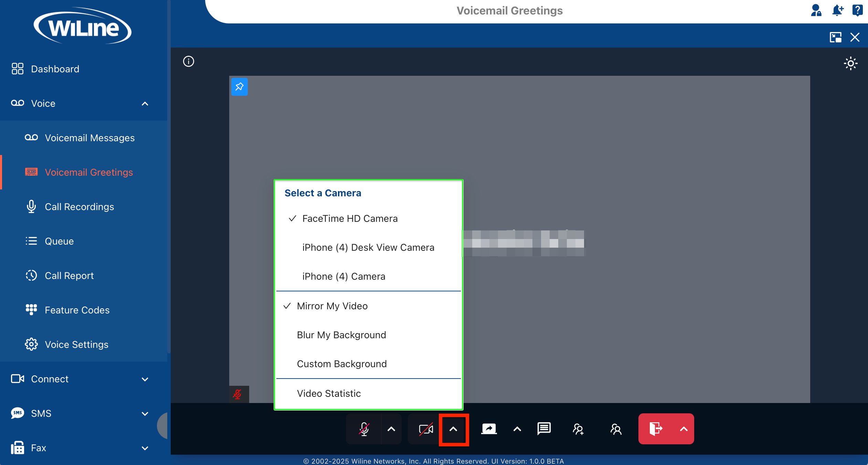Turn on the camera button
This screenshot has width=868, height=465.
pyautogui.click(x=426, y=429)
